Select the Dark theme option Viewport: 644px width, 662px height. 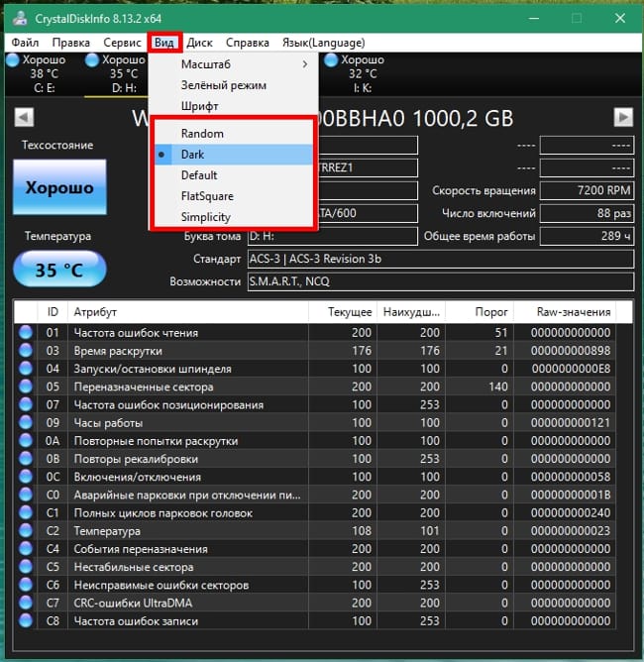click(x=234, y=155)
